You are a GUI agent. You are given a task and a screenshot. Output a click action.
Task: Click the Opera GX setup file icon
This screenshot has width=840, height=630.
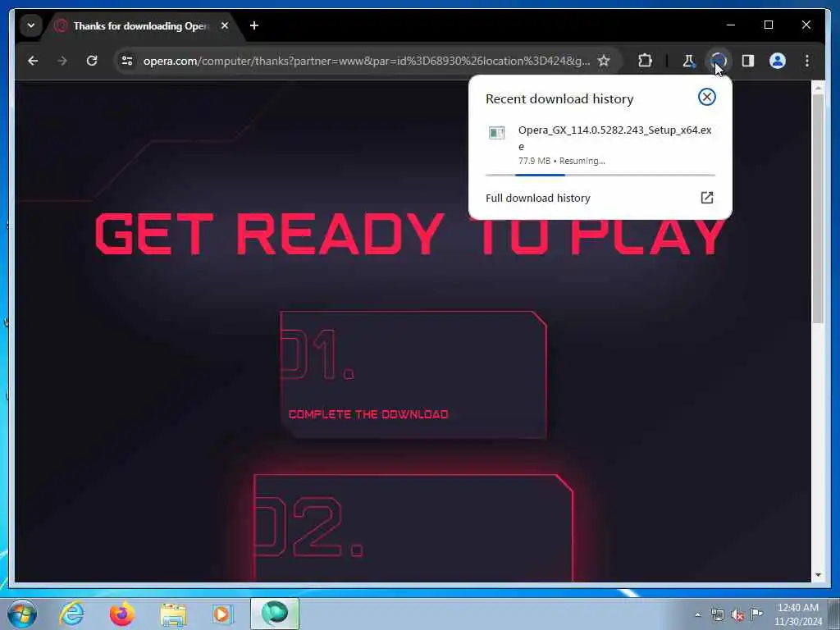pos(496,132)
